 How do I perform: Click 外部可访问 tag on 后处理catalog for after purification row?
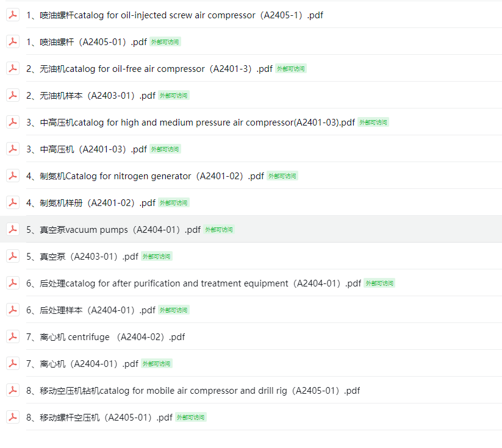(x=379, y=283)
